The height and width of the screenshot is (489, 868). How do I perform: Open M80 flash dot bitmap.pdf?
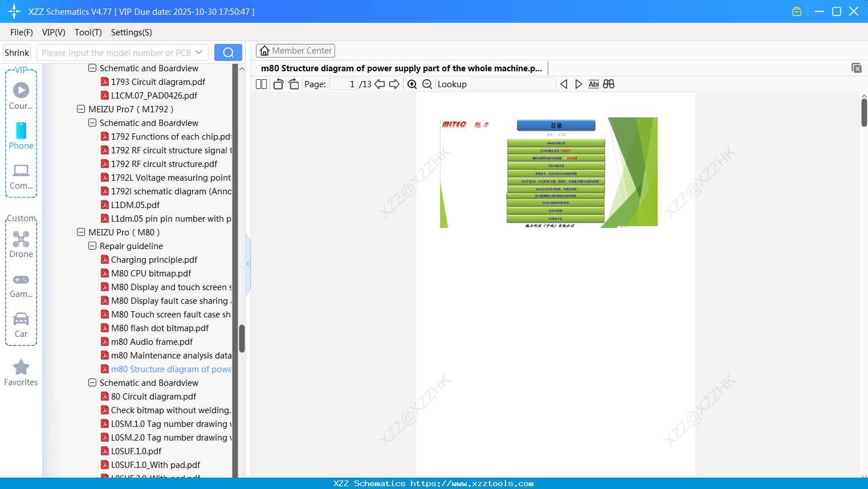[x=160, y=328]
